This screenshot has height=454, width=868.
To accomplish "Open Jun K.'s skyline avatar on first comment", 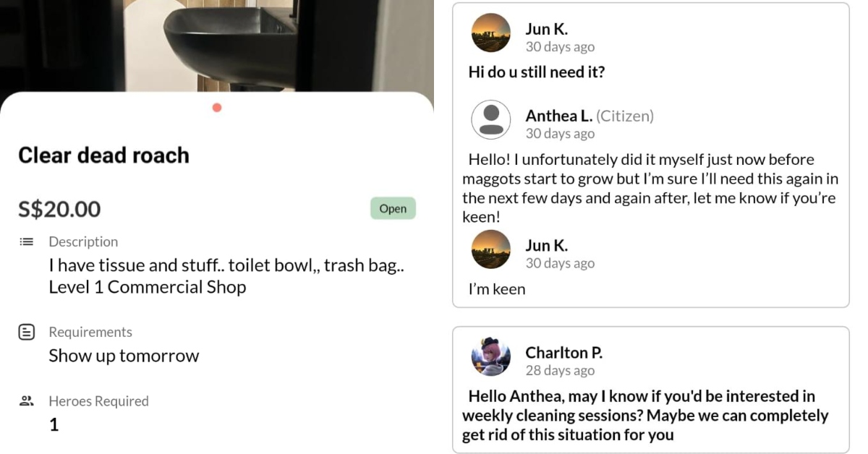I will pos(491,33).
